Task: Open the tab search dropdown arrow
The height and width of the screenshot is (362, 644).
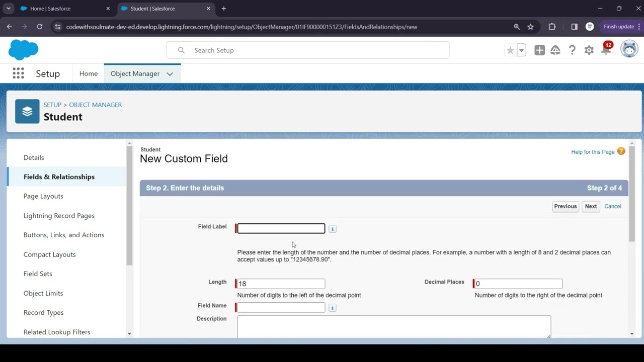Action: click(x=9, y=9)
